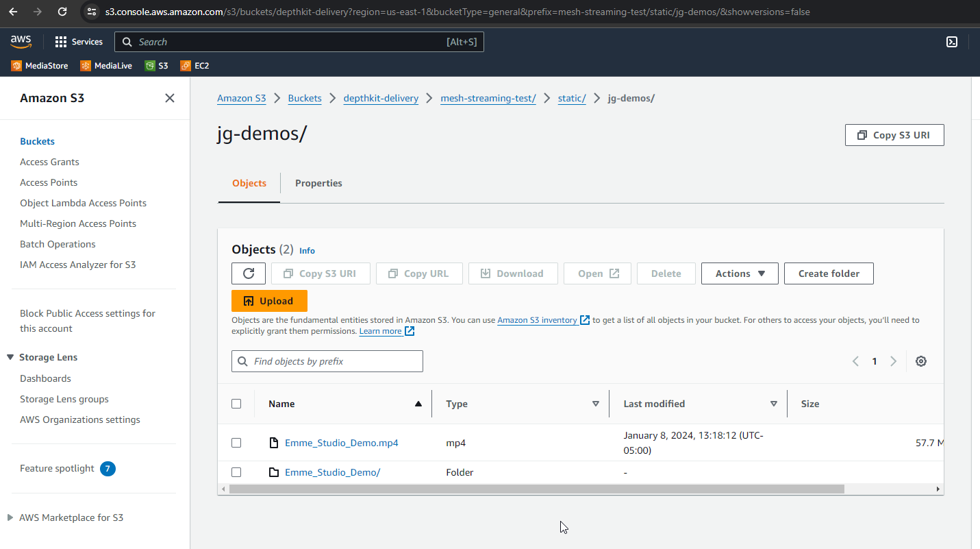Click the Feature spotlight count badge 7
The image size is (980, 549).
108,469
